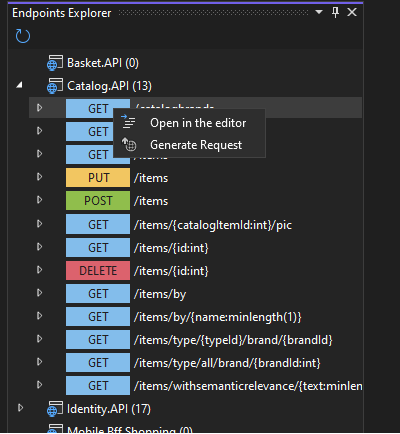Click GET badge for /items/withsemanticrelevance
Screen dimensions: 400x434
pyautogui.click(x=98, y=385)
